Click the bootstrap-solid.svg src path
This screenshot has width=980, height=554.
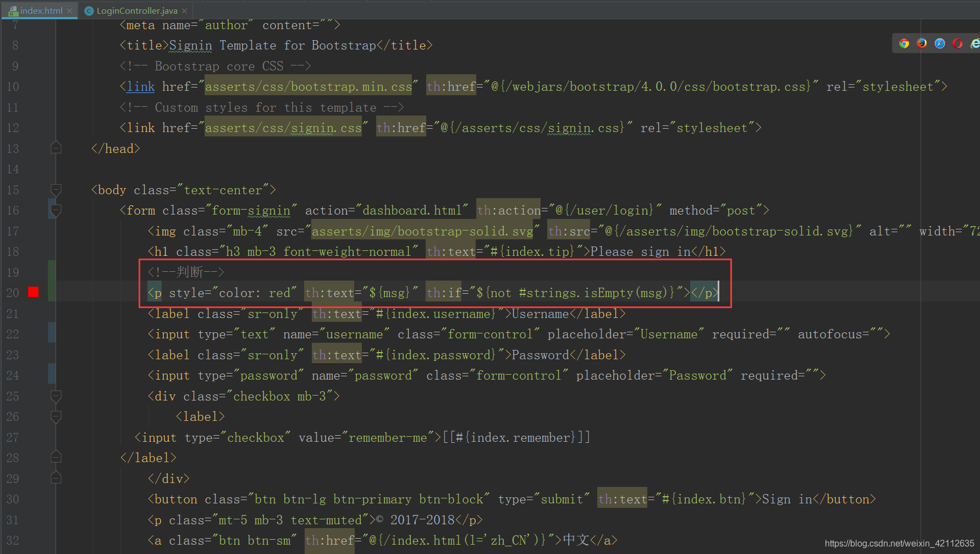[422, 231]
